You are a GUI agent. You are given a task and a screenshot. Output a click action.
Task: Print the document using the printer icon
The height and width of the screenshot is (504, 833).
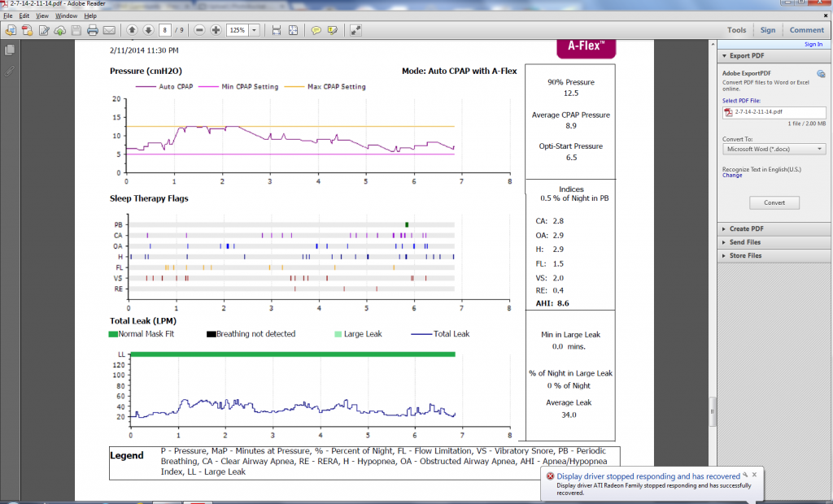pyautogui.click(x=93, y=30)
